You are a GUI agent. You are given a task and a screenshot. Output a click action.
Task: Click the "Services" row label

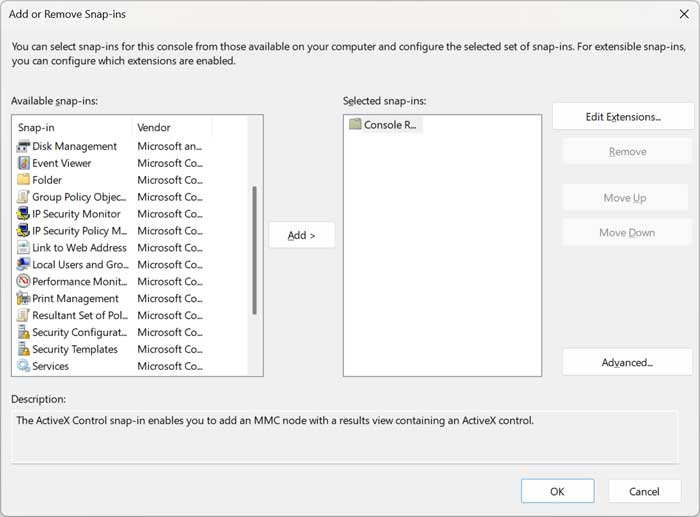pyautogui.click(x=50, y=366)
